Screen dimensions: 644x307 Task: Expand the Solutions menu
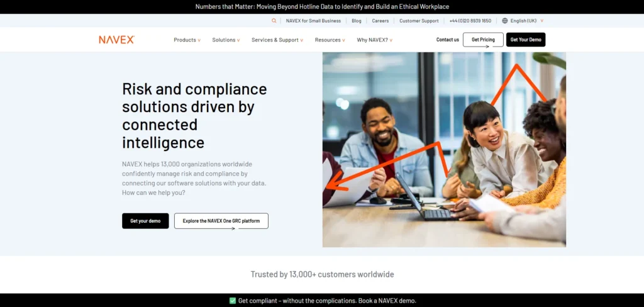[x=226, y=40]
